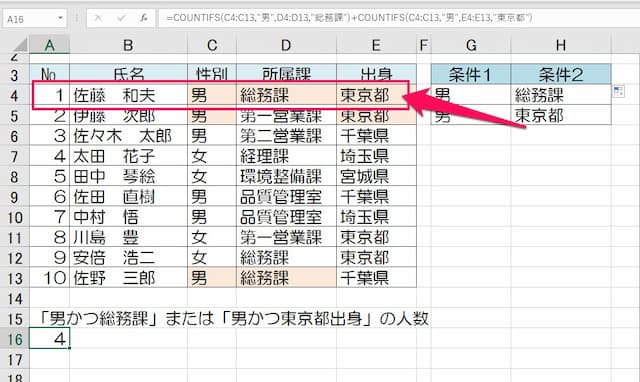Click 千葉県 in row 6
Image resolution: width=640 pixels, height=382 pixels.
click(x=376, y=136)
